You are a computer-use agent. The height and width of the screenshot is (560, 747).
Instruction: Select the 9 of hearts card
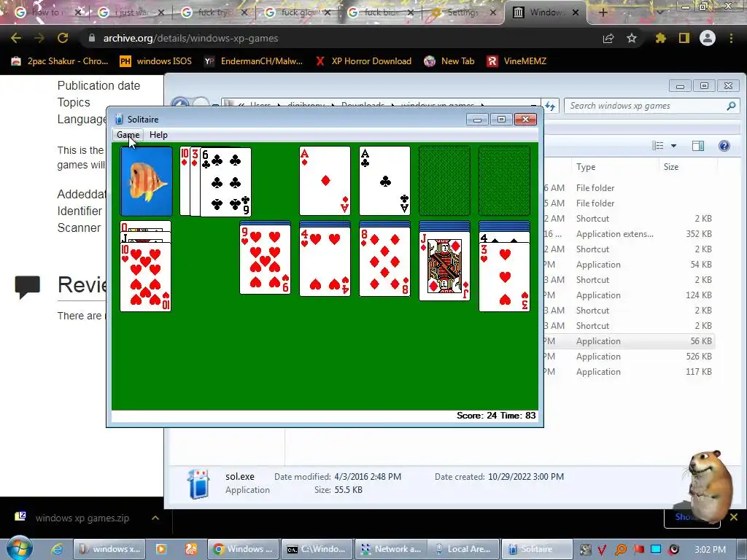265,260
